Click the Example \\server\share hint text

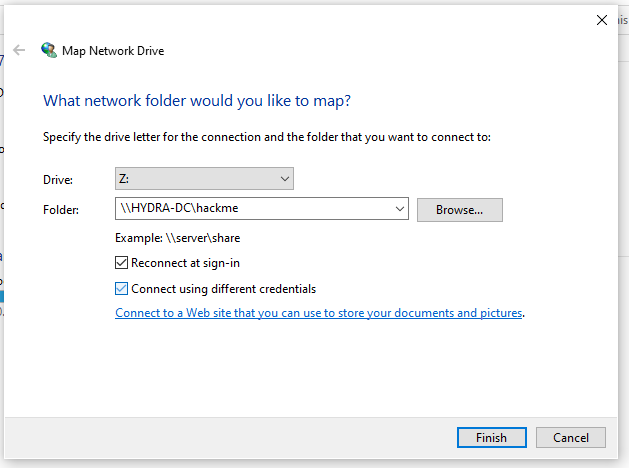[x=178, y=238]
